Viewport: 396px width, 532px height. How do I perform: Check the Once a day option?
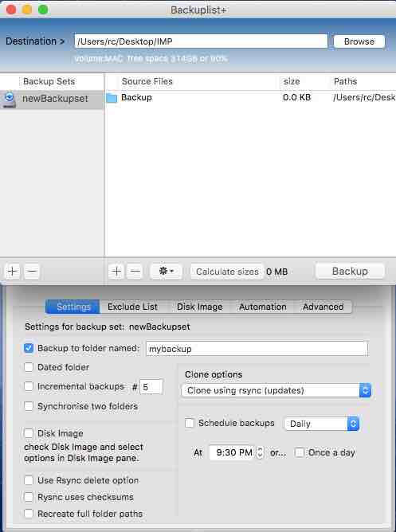pos(300,452)
